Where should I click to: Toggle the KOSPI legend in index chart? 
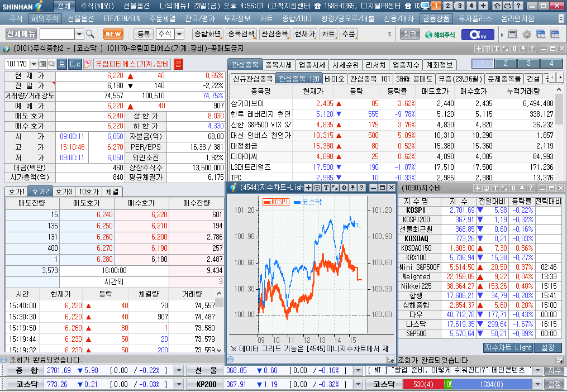276,202
